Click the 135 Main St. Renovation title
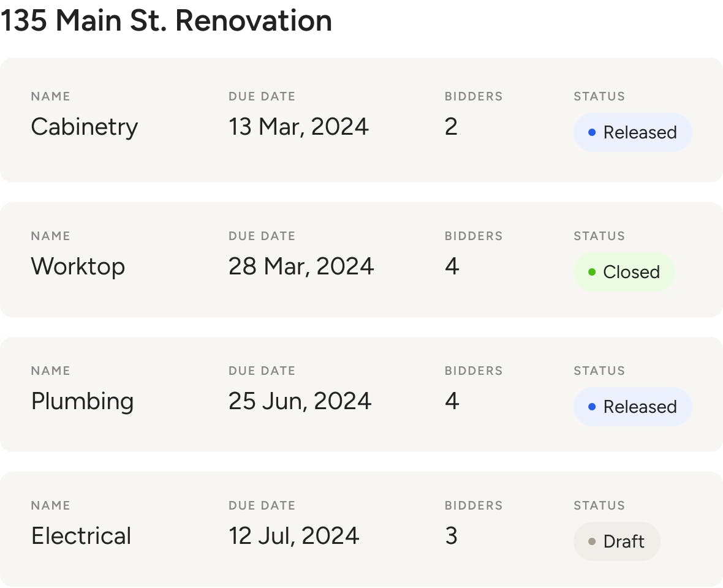This screenshot has height=588, width=723. pos(166,21)
